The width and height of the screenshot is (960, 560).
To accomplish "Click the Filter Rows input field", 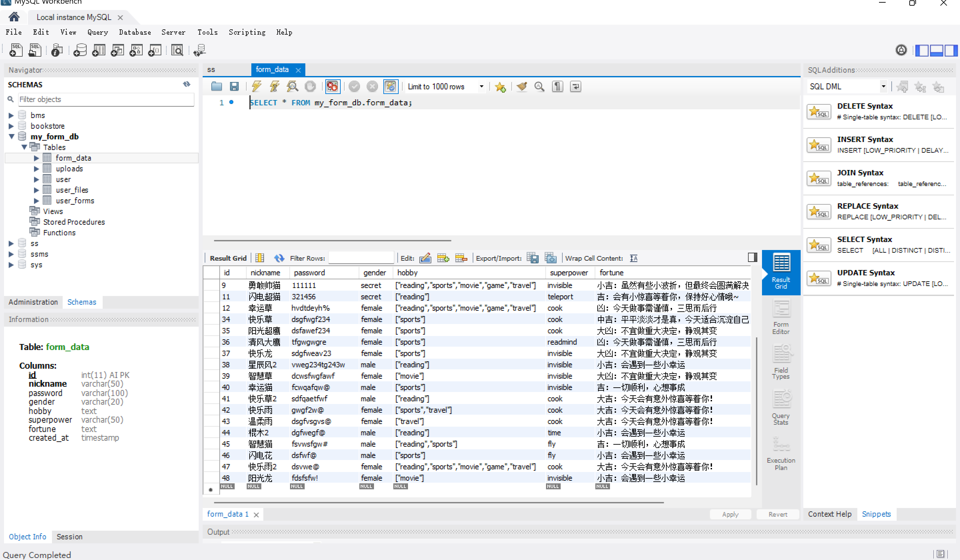I will pyautogui.click(x=360, y=258).
